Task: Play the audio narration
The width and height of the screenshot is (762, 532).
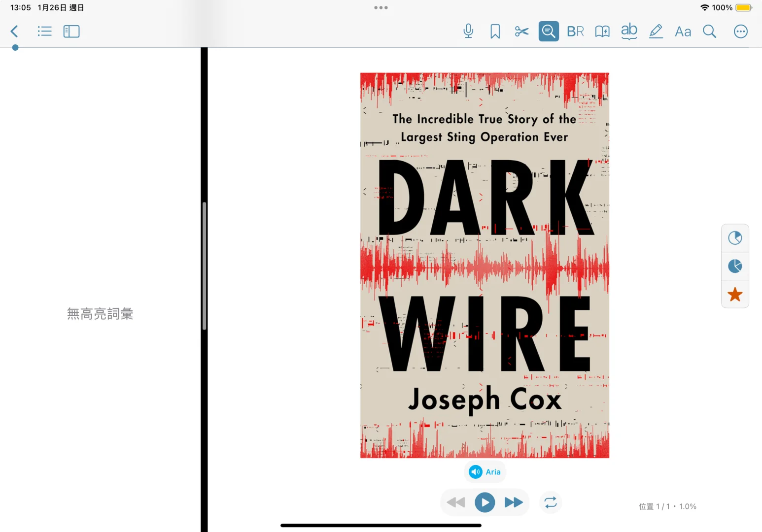Action: click(x=485, y=502)
